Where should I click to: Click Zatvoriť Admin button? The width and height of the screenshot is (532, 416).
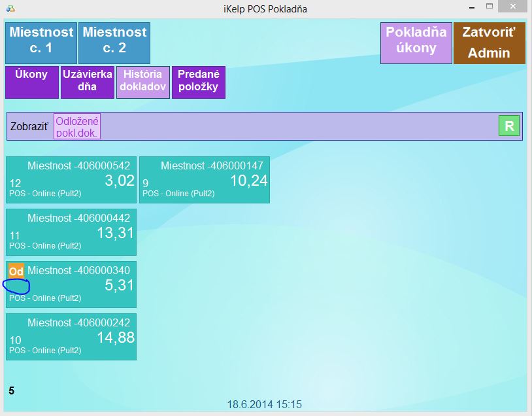[x=490, y=43]
